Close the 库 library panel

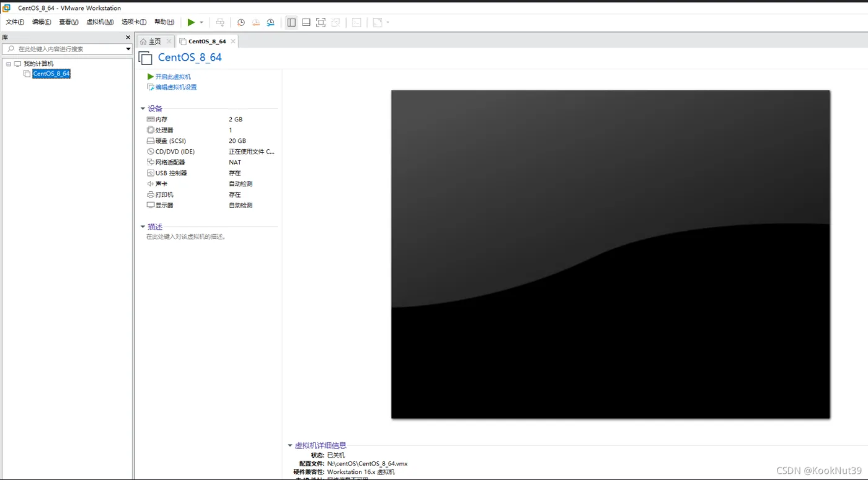pyautogui.click(x=128, y=37)
